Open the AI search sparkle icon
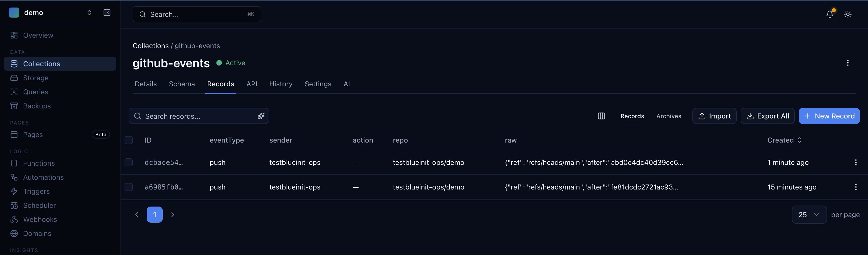Viewport: 868px width, 255px height. tap(261, 116)
